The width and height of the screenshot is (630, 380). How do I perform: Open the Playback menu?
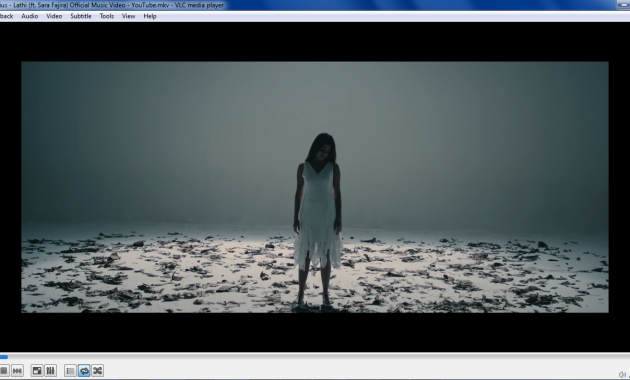click(x=6, y=16)
